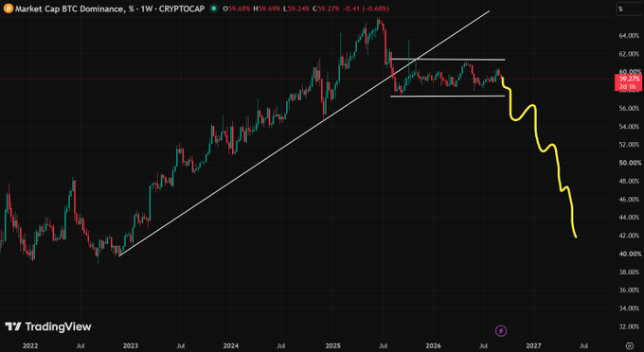Open the purple lightning-bolt event marker
Viewport: 644px width, 352px height.
(x=501, y=330)
